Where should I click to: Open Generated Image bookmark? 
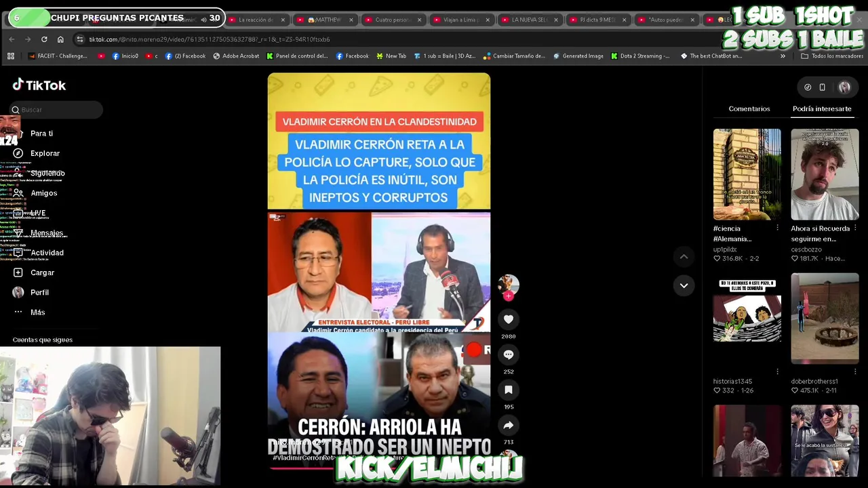tap(578, 56)
